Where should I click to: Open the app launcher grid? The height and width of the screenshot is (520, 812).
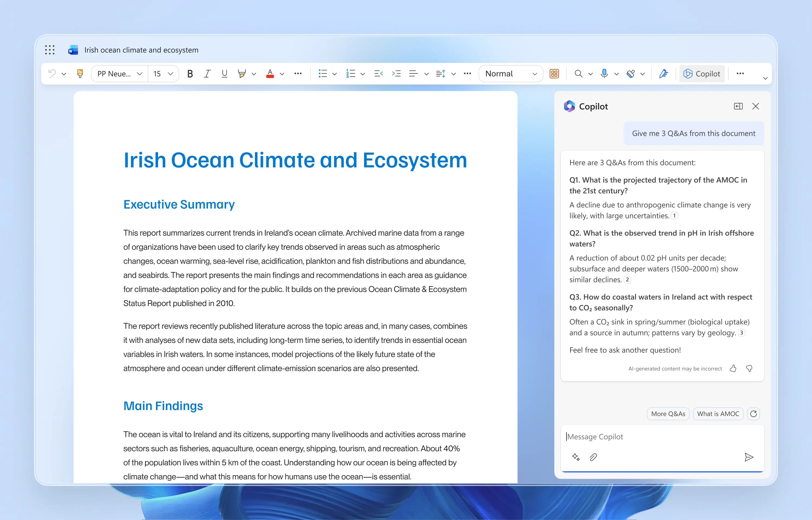[x=50, y=50]
